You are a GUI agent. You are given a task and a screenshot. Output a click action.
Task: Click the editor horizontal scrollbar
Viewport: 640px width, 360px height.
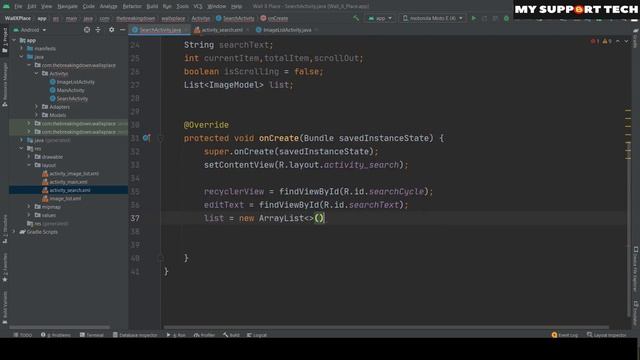tap(386, 327)
